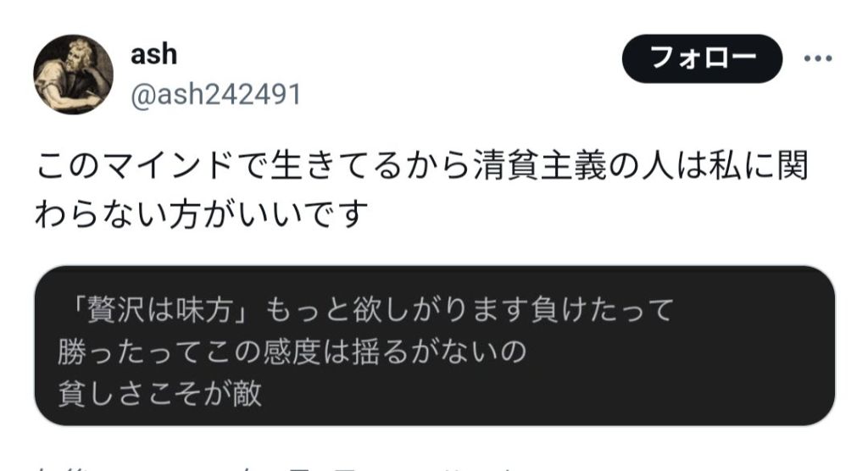Visit the @ash242491 handle link

216,94
